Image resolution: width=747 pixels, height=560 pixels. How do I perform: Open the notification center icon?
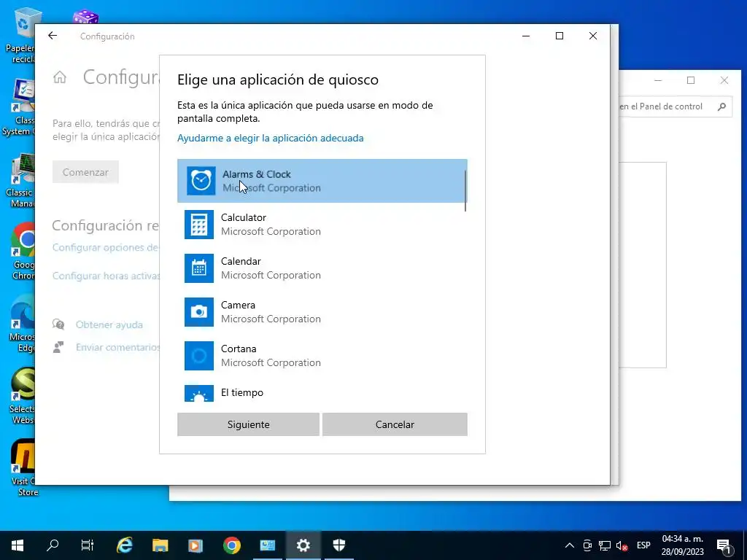(x=724, y=545)
